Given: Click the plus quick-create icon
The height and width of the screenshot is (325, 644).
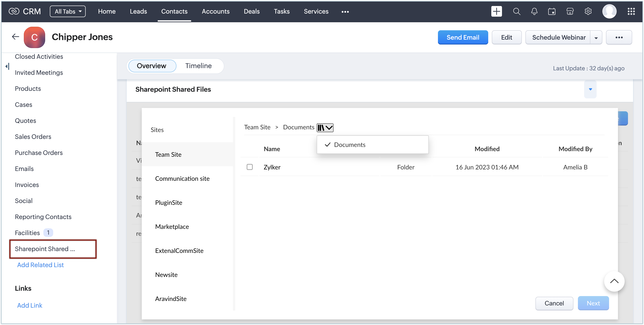Looking at the screenshot, I should tap(496, 12).
